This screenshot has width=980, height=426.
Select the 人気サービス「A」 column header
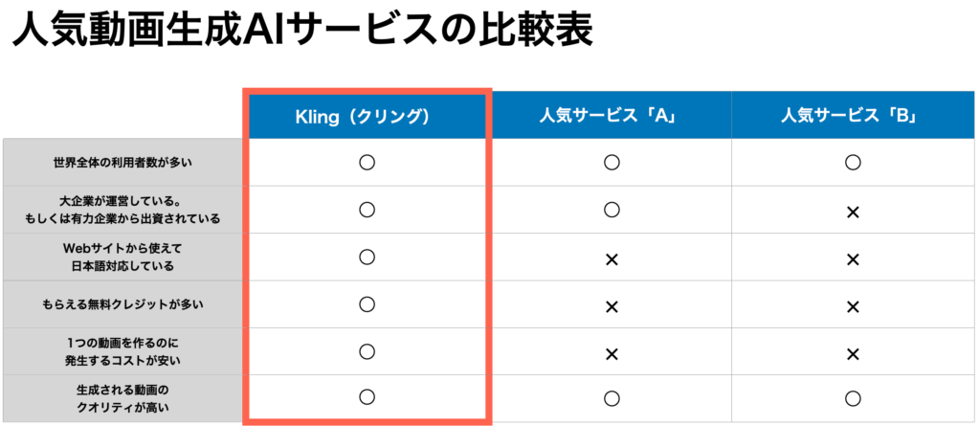pos(612,116)
